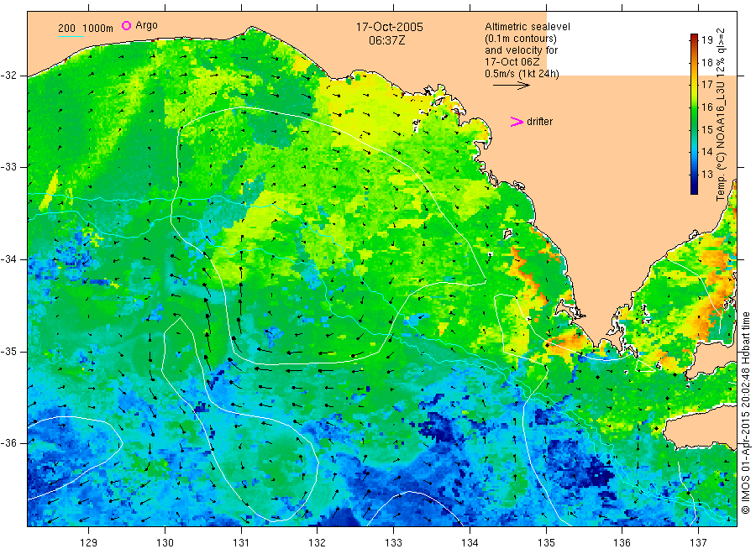
Task: Click longitude axis label 136
Action: [x=622, y=543]
